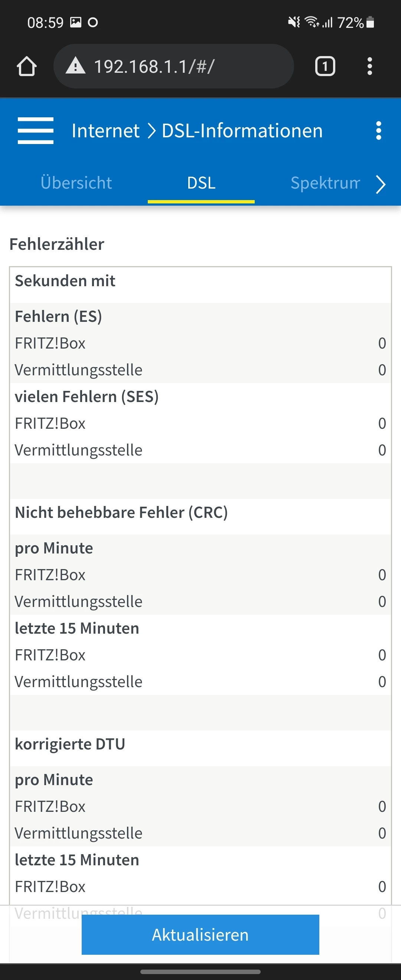The image size is (401, 980).
Task: Tap the Nicht behebbare Fehler (CRC) row
Action: 121,512
